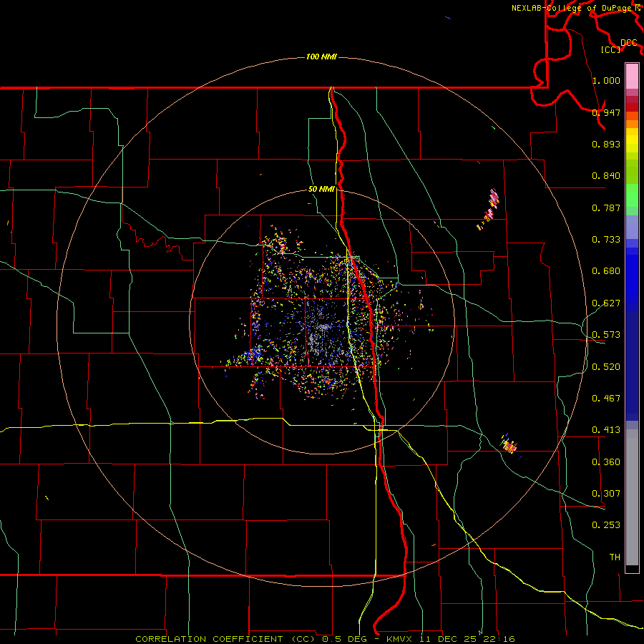Click the 0.253 scale label
This screenshot has width=644, height=644.
606,525
